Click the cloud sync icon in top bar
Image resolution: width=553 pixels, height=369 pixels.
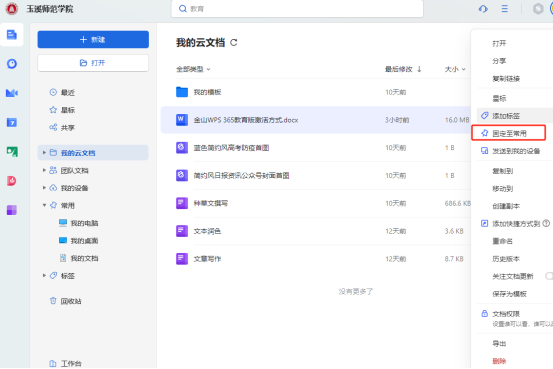click(483, 9)
